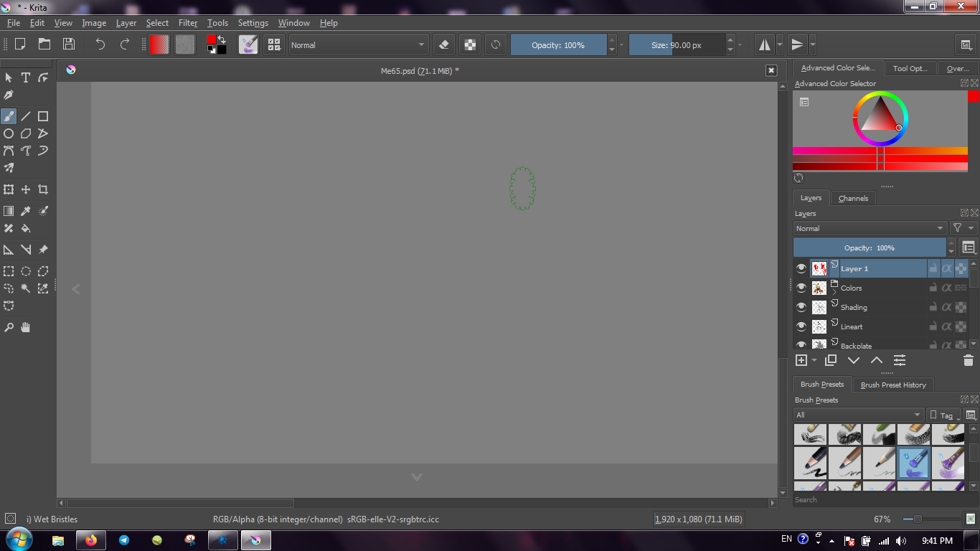Select the Rectangle shape tool
Image resolution: width=980 pixels, height=551 pixels.
(43, 116)
